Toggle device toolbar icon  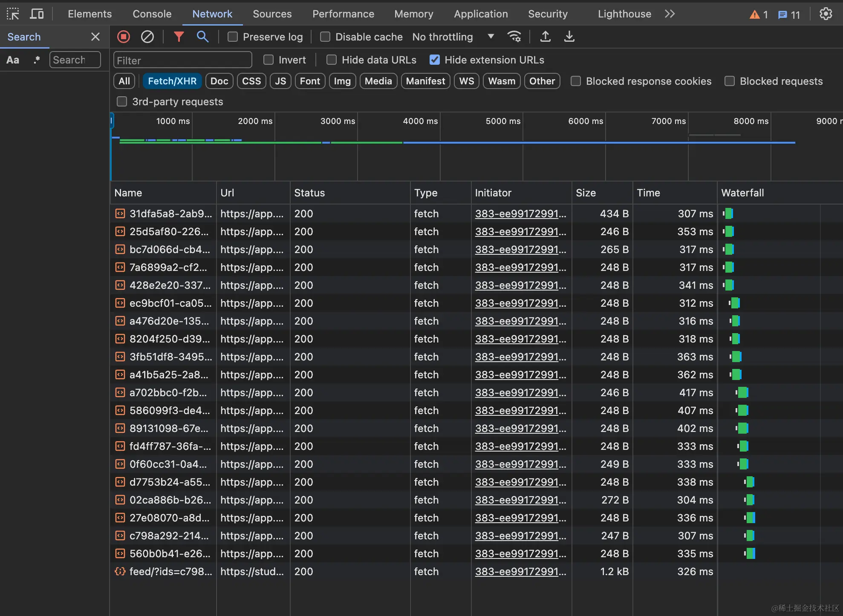point(37,14)
